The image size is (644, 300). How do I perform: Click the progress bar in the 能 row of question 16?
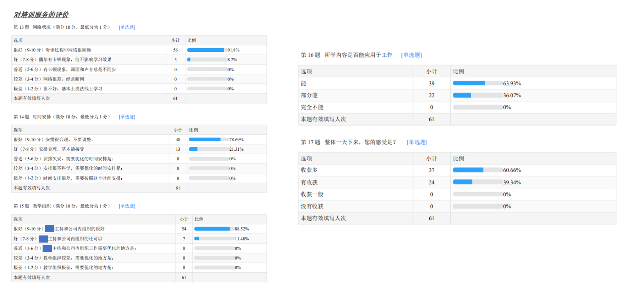point(478,83)
